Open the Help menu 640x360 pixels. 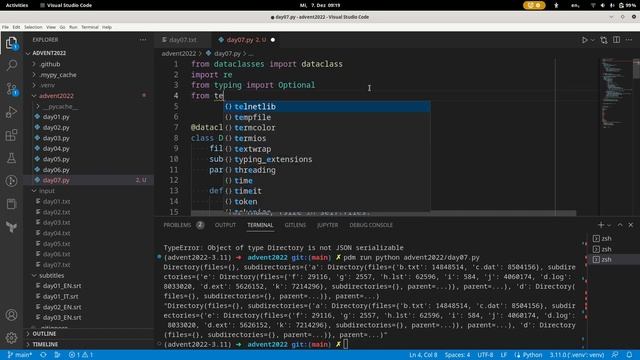107,27
